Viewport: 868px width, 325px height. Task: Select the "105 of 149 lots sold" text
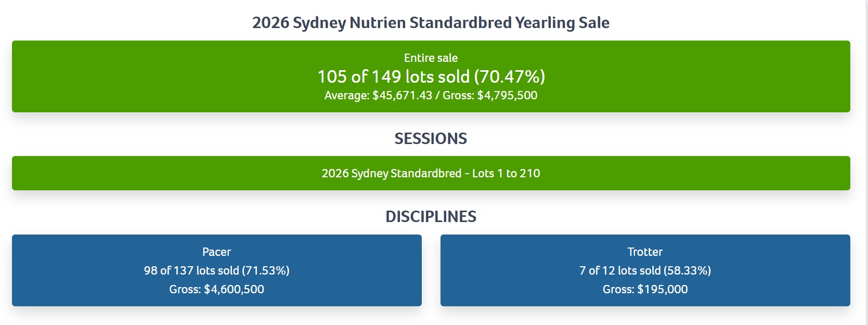pyautogui.click(x=393, y=76)
